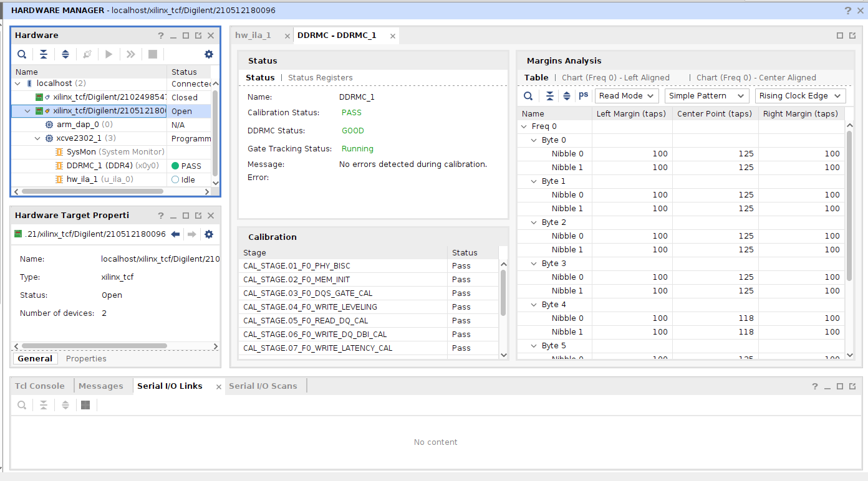Click the Calibration table vertical scrollbar
Screen dimensions: 868x481
[x=504, y=292]
